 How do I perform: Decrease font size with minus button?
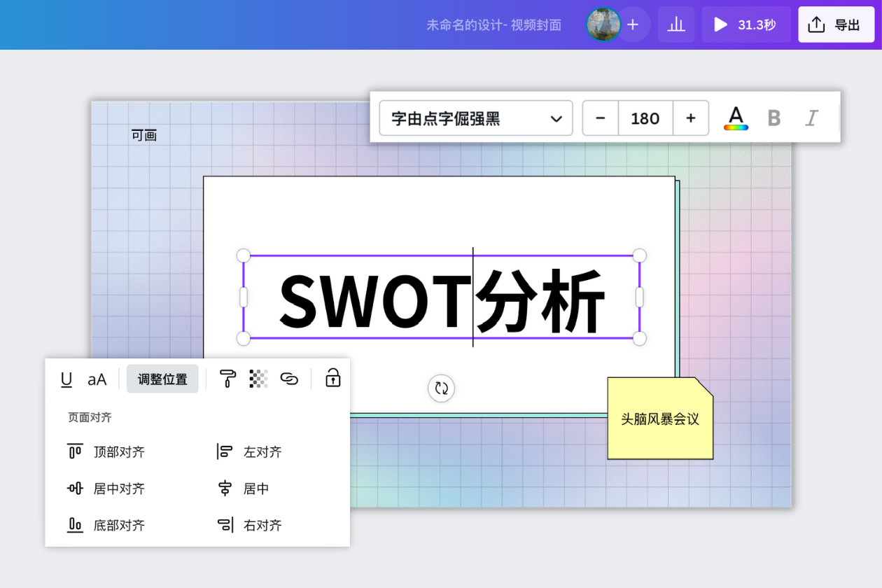tap(601, 118)
